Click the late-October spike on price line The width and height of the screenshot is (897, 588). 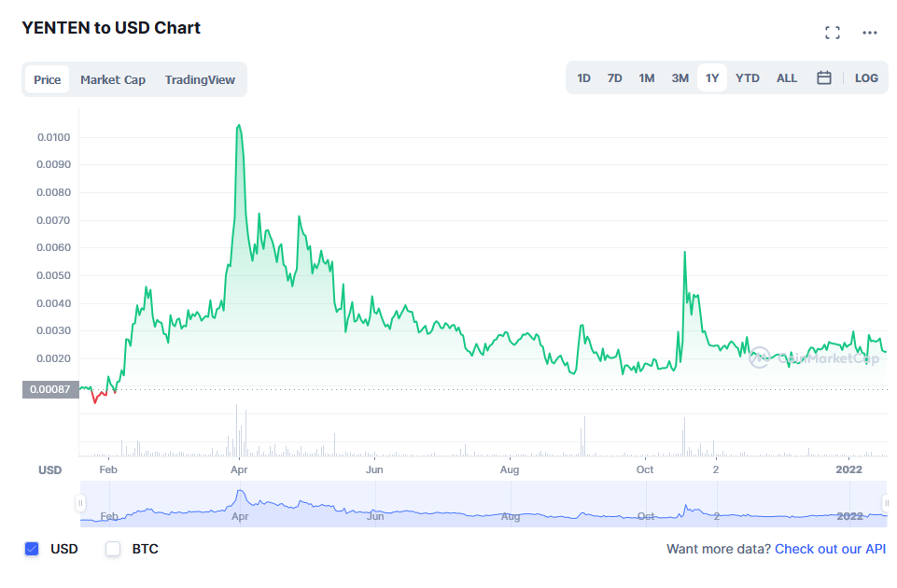click(684, 252)
